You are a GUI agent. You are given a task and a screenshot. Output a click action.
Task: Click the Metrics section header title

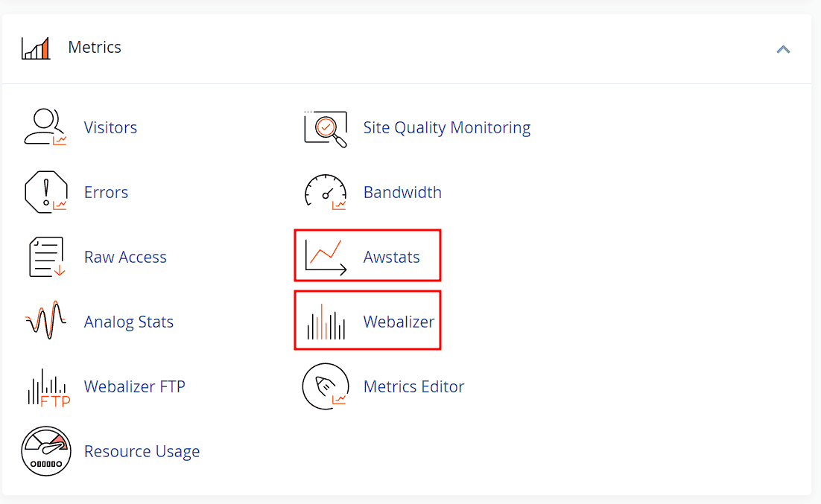point(95,46)
